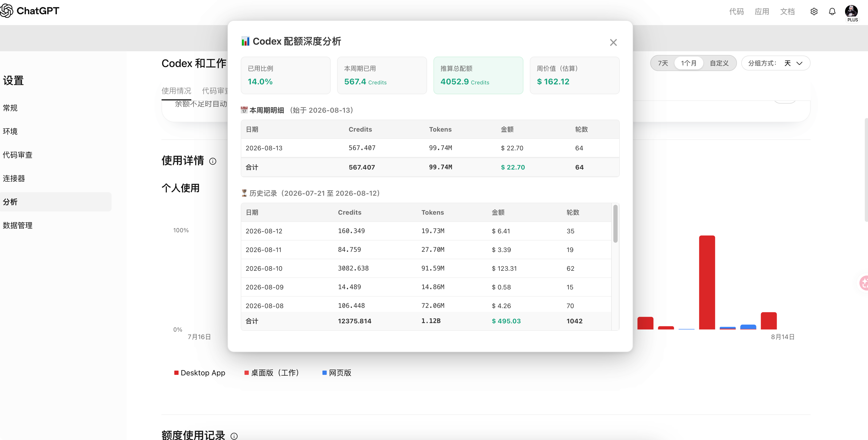Click the 推算总配额 4052.9 Credits card

[x=479, y=75]
